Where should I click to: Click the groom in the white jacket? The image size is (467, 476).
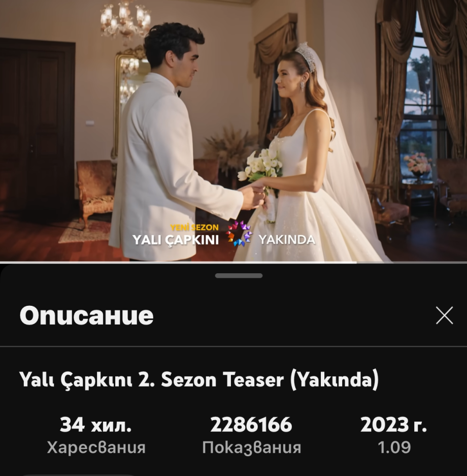(176, 146)
